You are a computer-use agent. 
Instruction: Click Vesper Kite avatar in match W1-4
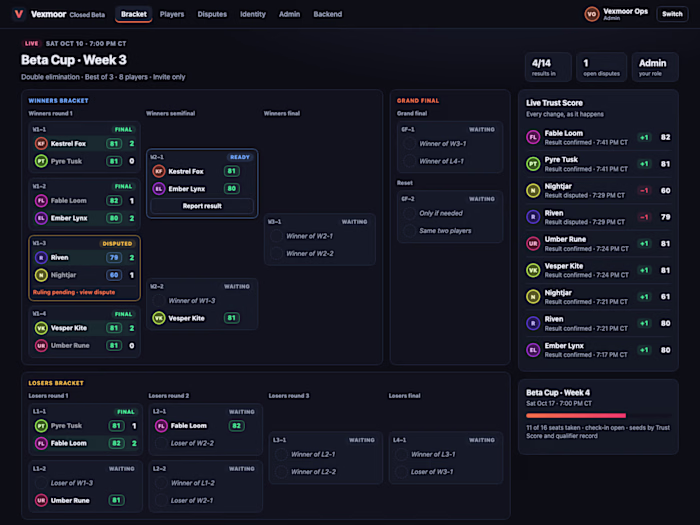(41, 328)
